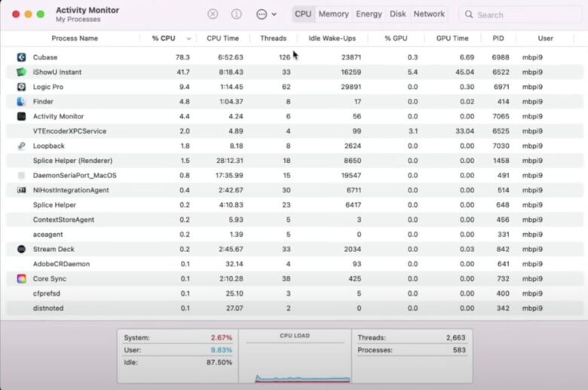Image resolution: width=588 pixels, height=390 pixels.
Task: Select the Logic Pro app icon
Action: coord(21,87)
